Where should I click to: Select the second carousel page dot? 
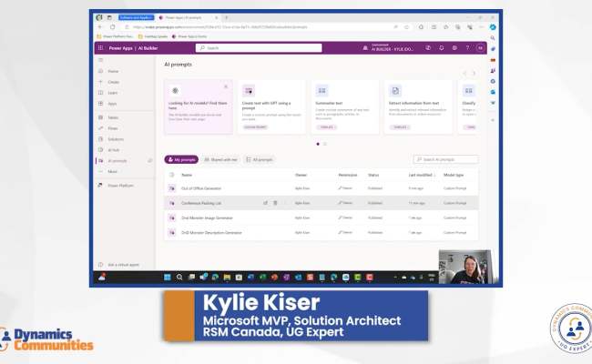point(325,144)
